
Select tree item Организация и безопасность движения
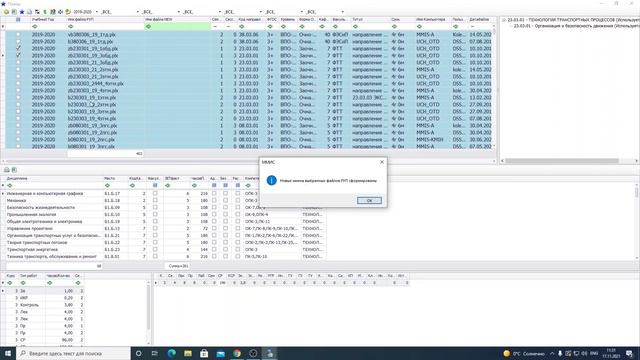(576, 26)
